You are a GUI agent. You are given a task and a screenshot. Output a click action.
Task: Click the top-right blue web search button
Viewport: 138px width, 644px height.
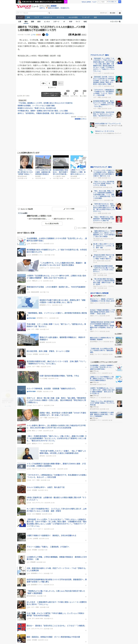(120, 2)
